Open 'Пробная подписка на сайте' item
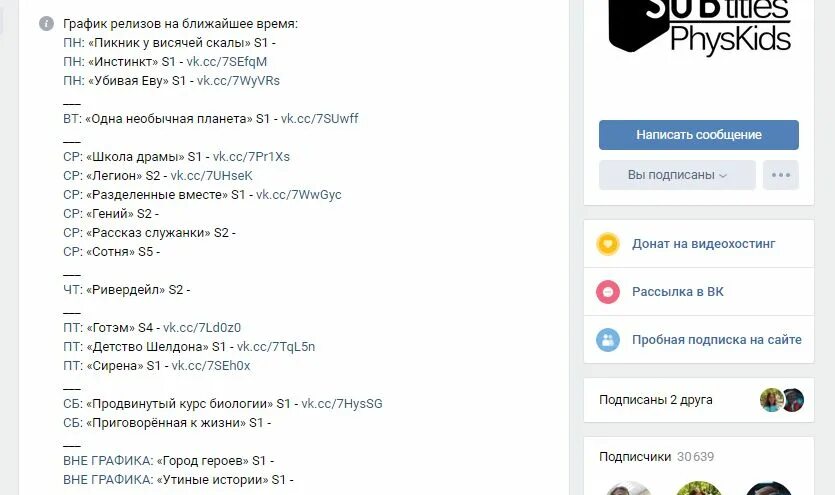Screen dimensions: 835x495 coord(717,340)
